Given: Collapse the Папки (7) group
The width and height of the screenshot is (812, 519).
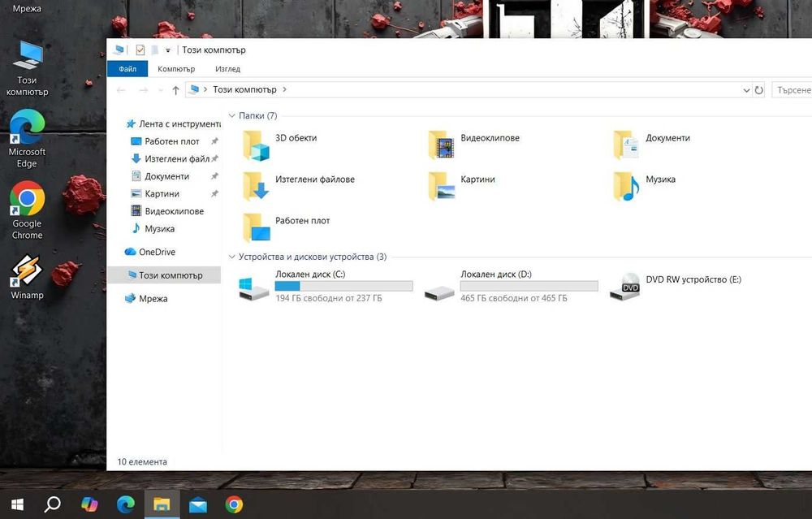Looking at the screenshot, I should 232,115.
